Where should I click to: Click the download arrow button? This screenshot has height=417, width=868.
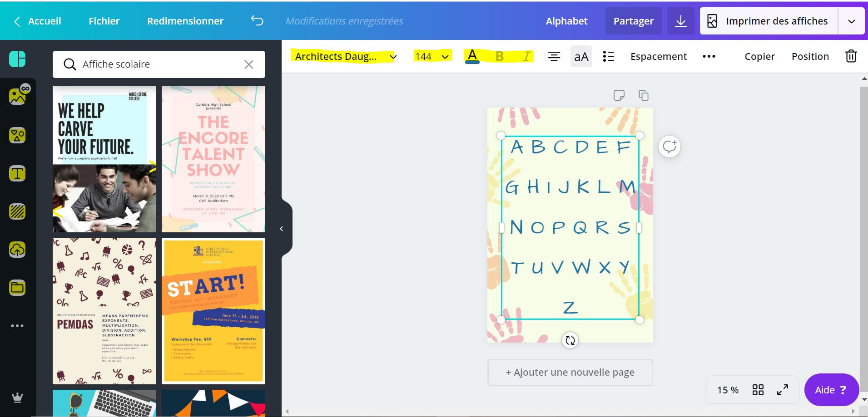680,21
